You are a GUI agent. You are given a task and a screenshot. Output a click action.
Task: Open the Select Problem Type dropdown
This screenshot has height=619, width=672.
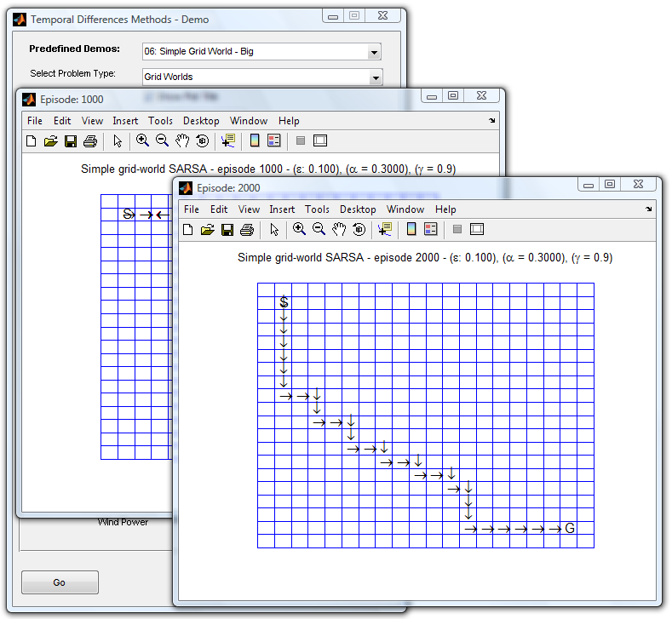click(x=376, y=78)
